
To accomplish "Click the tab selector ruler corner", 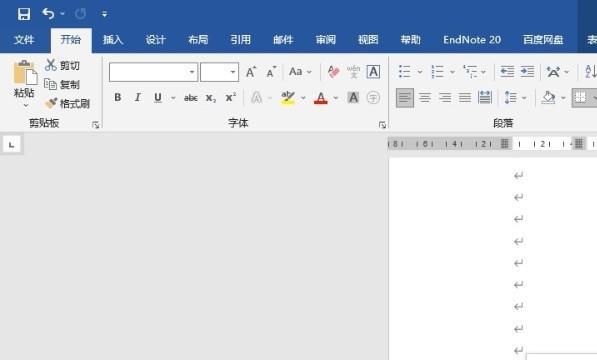I will coord(11,144).
